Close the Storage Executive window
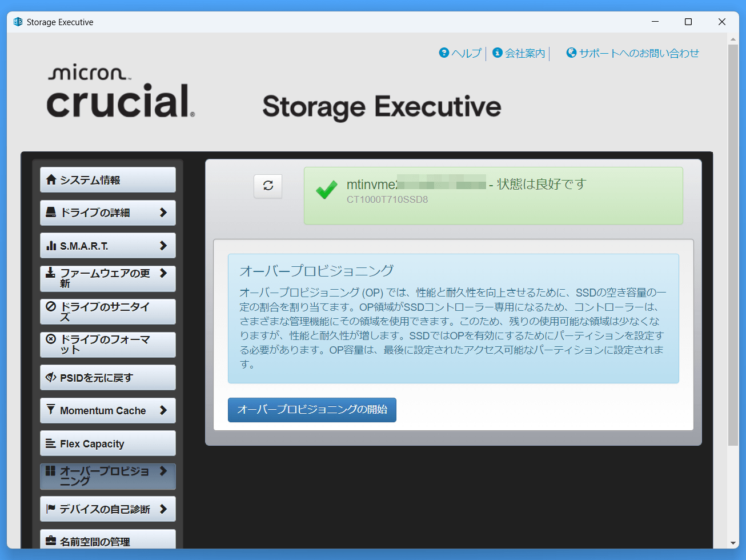The height and width of the screenshot is (560, 746). click(x=722, y=22)
